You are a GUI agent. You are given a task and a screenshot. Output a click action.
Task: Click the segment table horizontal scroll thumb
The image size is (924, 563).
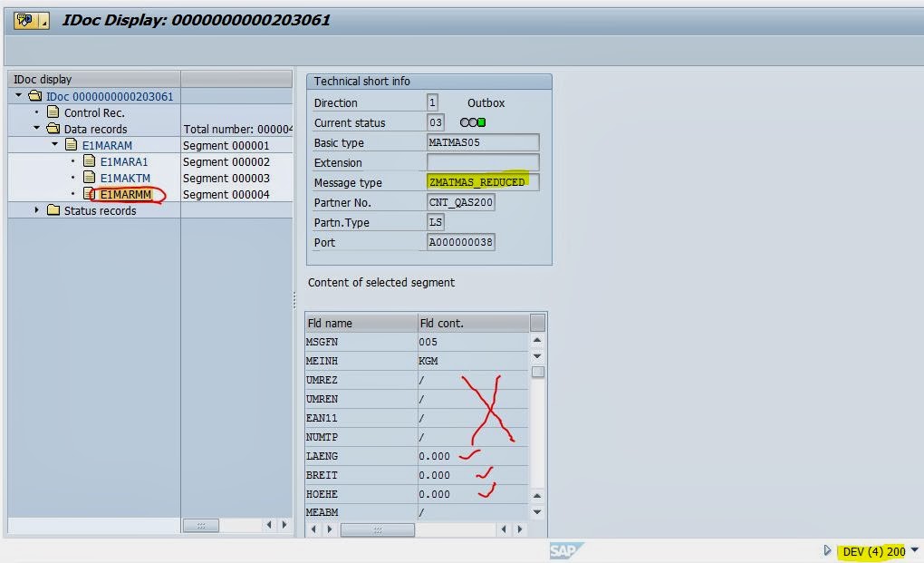click(x=378, y=530)
